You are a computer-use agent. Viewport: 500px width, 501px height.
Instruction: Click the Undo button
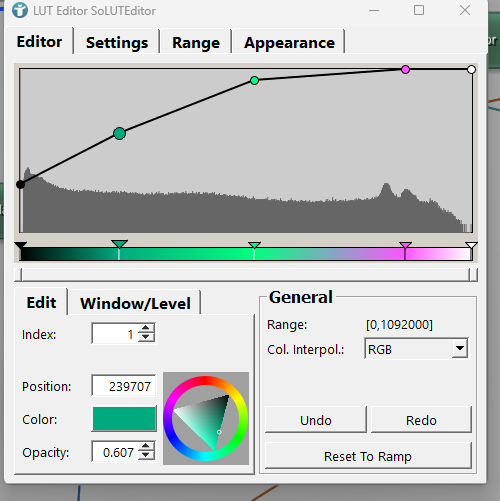click(x=316, y=420)
